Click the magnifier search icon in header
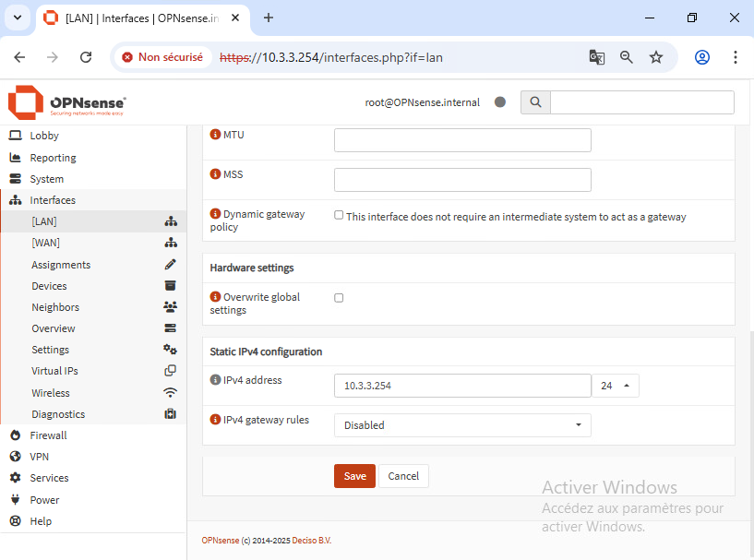The height and width of the screenshot is (560, 754). [535, 102]
